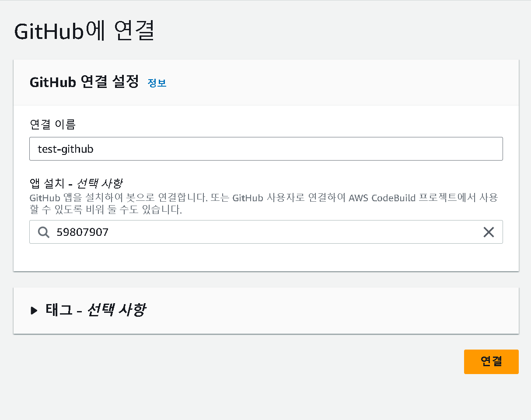
Task: Click the 앱 설치 - 선택 사항 label
Action: 76,183
